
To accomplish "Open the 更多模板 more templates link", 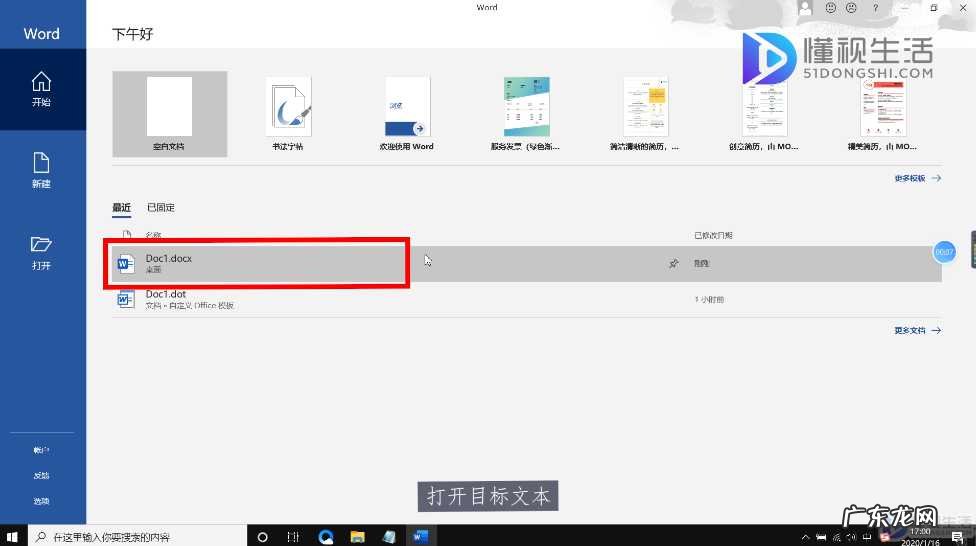I will tap(917, 178).
